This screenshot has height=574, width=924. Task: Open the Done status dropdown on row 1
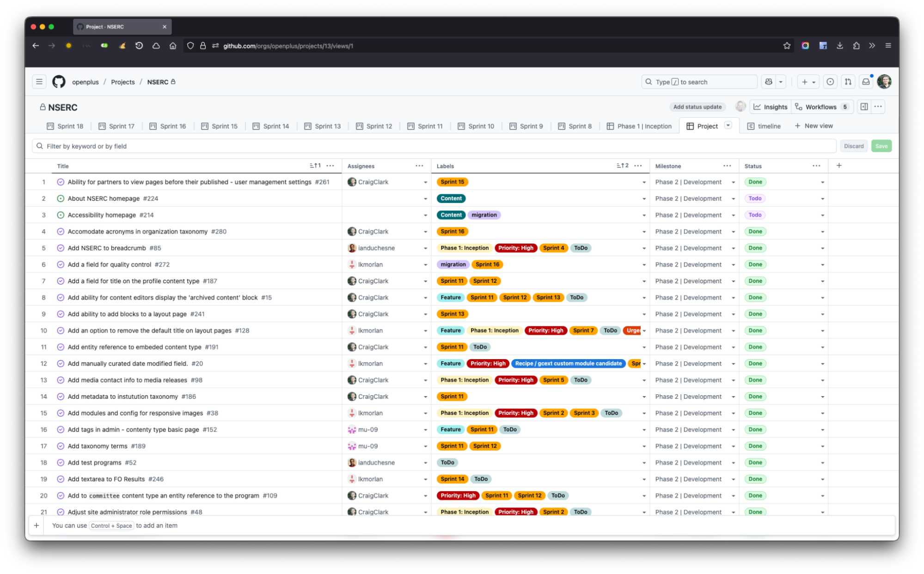[x=822, y=182]
